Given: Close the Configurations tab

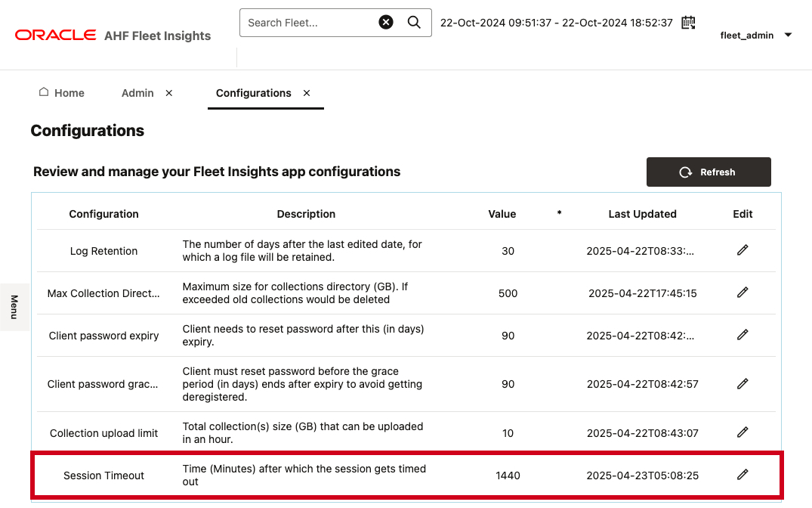Looking at the screenshot, I should [307, 93].
